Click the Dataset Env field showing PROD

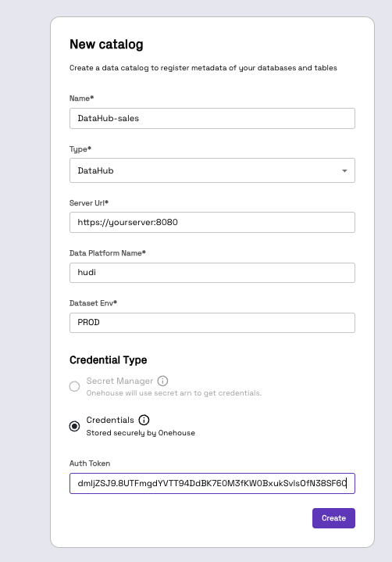[212, 323]
